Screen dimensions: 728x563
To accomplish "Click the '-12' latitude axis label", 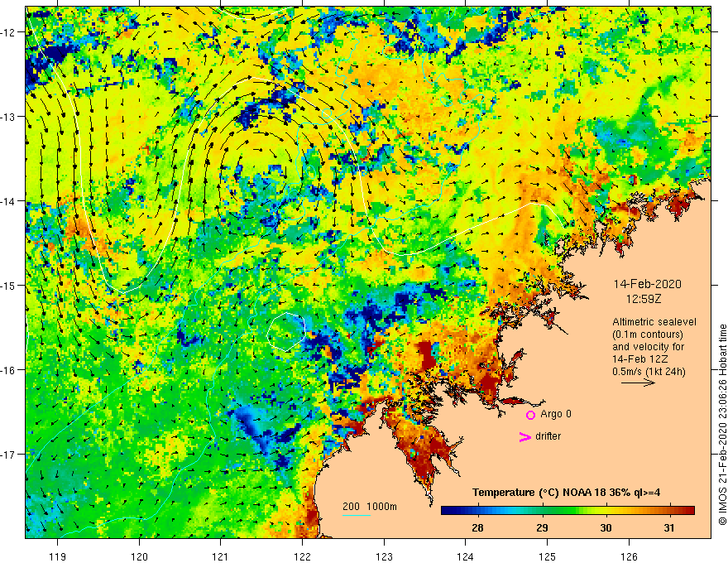I will click(9, 32).
